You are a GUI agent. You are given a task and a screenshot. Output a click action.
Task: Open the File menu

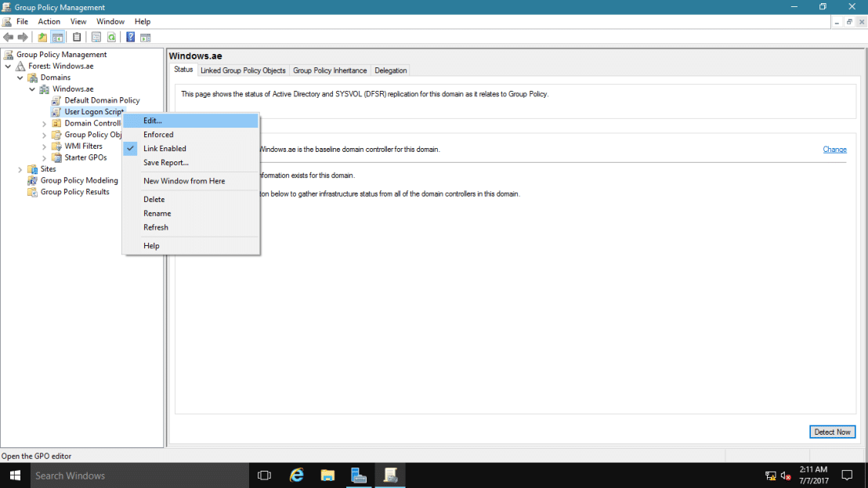coord(22,22)
